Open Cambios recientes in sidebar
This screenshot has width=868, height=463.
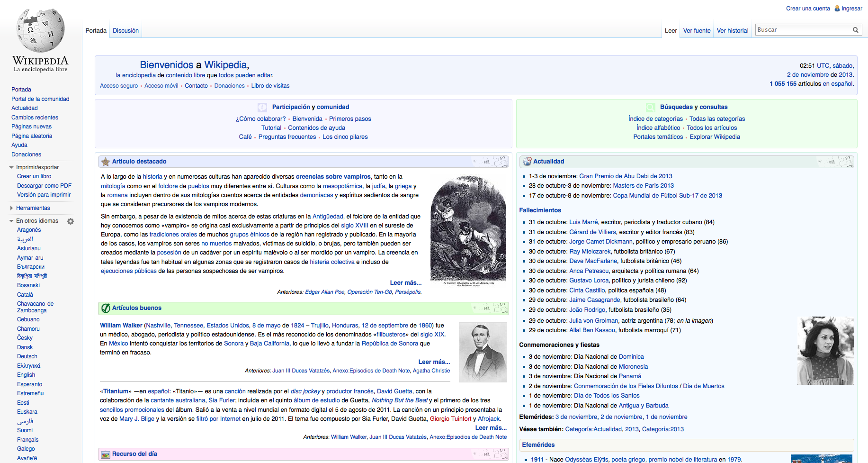click(35, 118)
